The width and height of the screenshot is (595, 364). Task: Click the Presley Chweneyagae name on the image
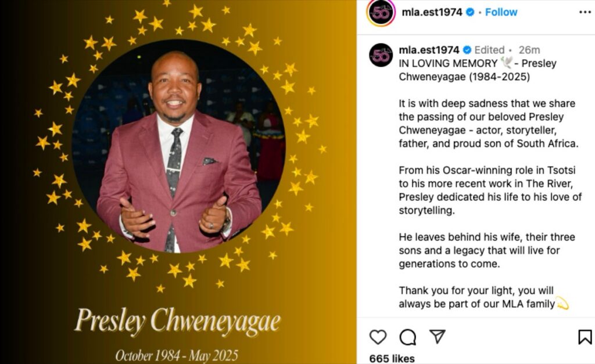point(178,321)
